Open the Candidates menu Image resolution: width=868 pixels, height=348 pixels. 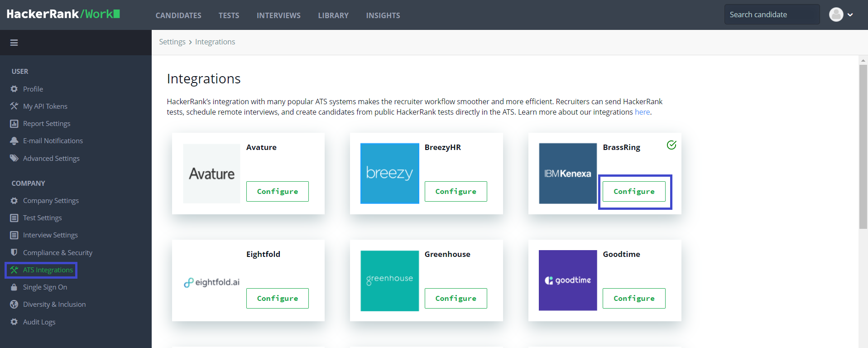(178, 15)
